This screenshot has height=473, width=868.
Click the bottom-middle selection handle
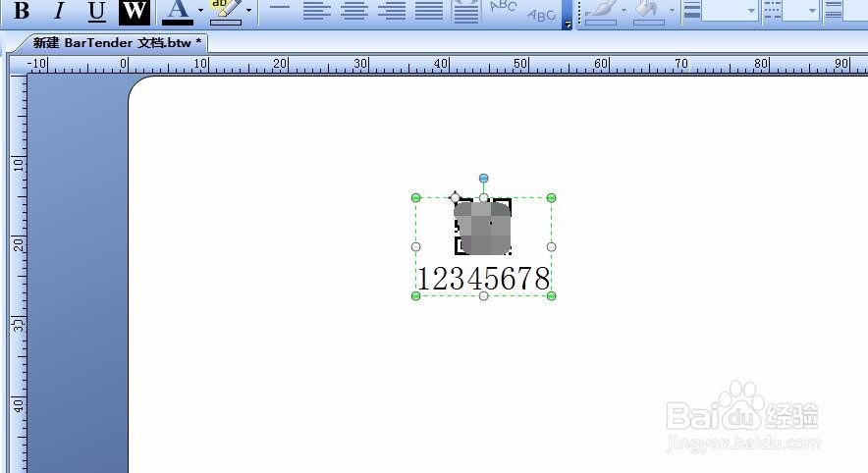[484, 296]
